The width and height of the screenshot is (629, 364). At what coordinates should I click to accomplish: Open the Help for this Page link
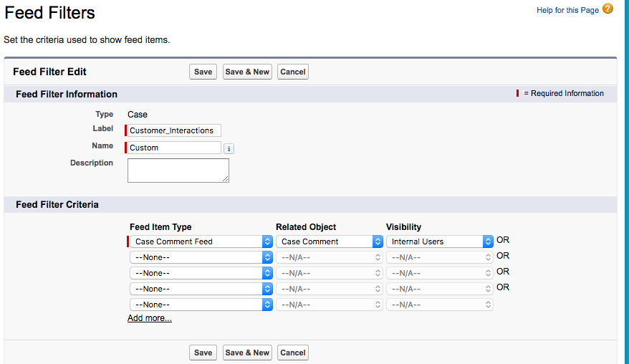567,10
